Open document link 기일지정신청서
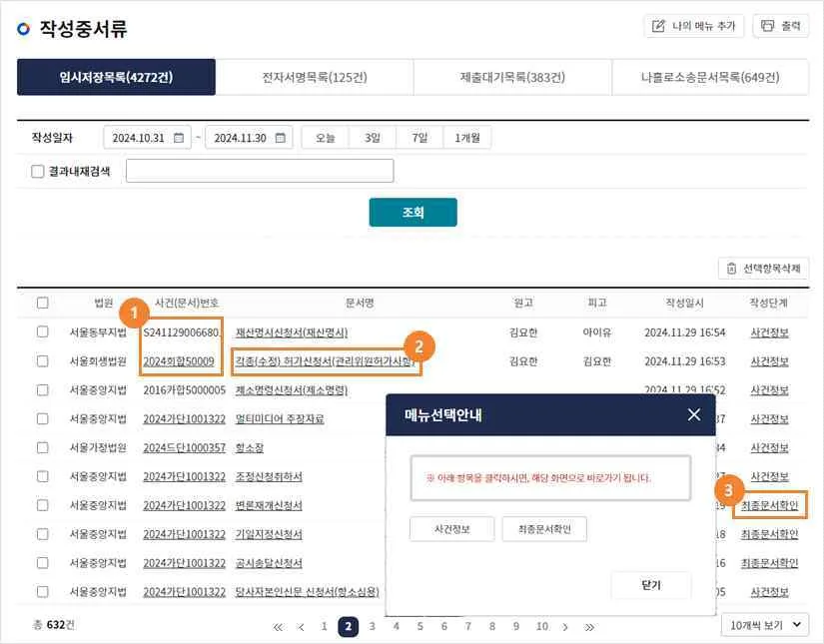The height and width of the screenshot is (644, 824). [269, 535]
